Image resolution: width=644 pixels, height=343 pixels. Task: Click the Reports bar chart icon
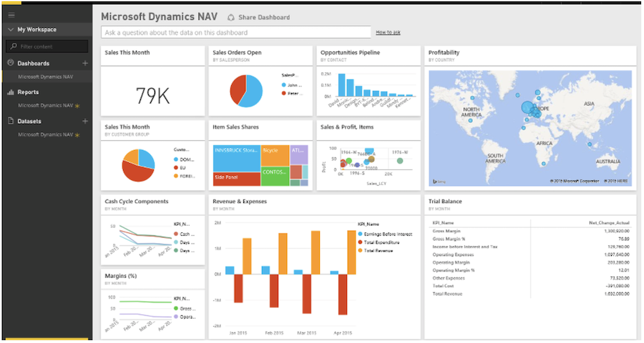(11, 92)
